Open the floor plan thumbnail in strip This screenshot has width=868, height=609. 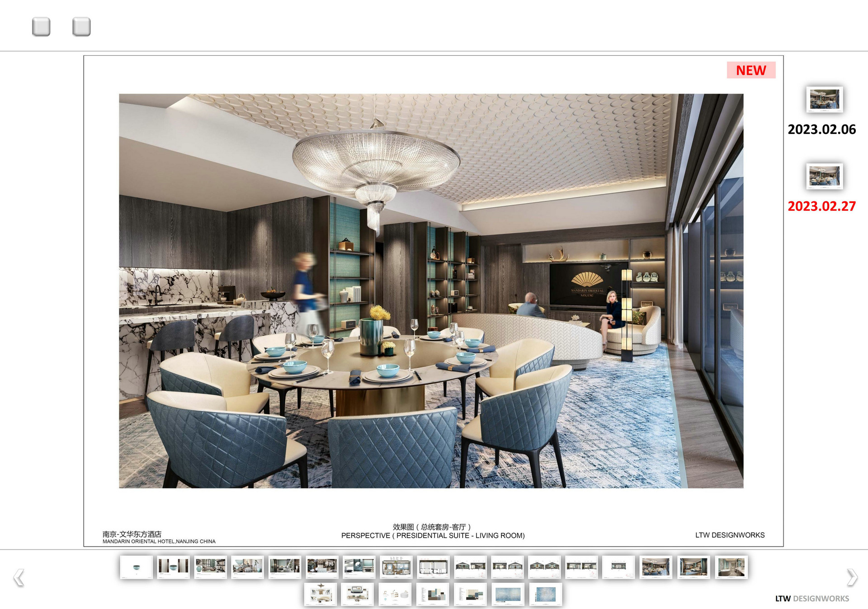[396, 567]
